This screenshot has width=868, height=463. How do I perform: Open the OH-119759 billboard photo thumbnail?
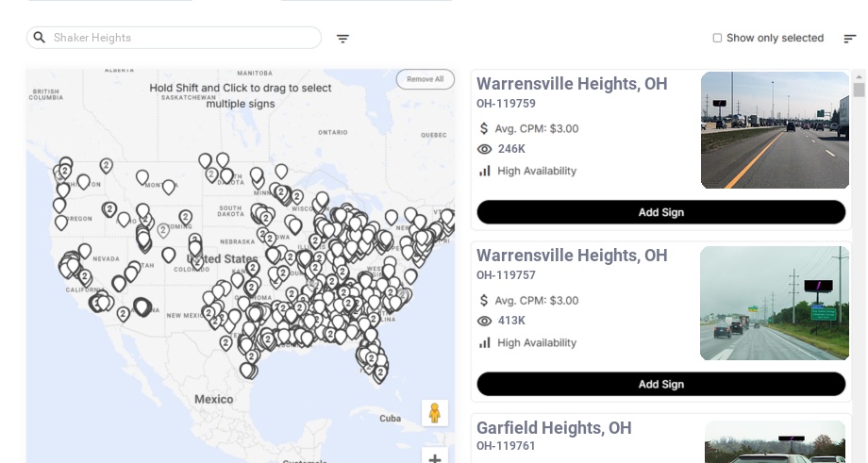(x=775, y=130)
